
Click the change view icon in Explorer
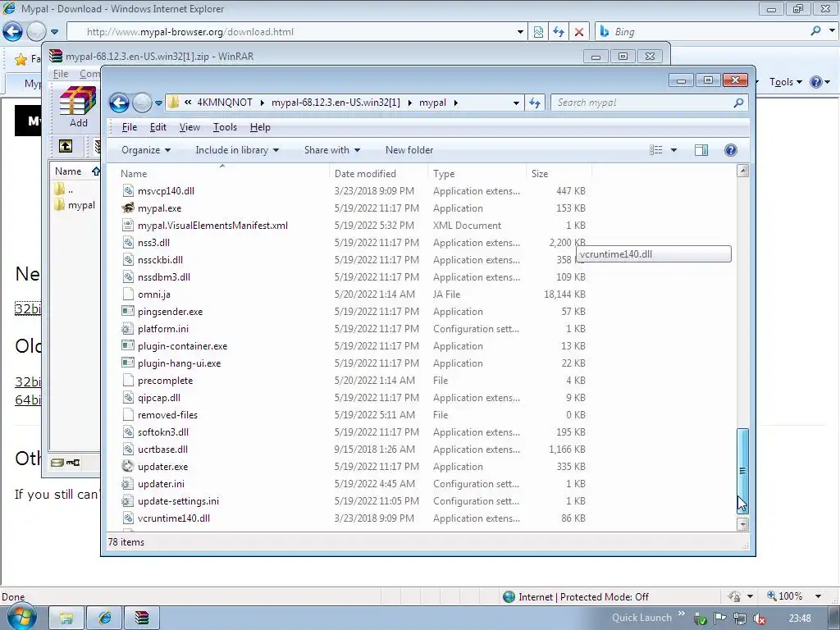pos(656,150)
